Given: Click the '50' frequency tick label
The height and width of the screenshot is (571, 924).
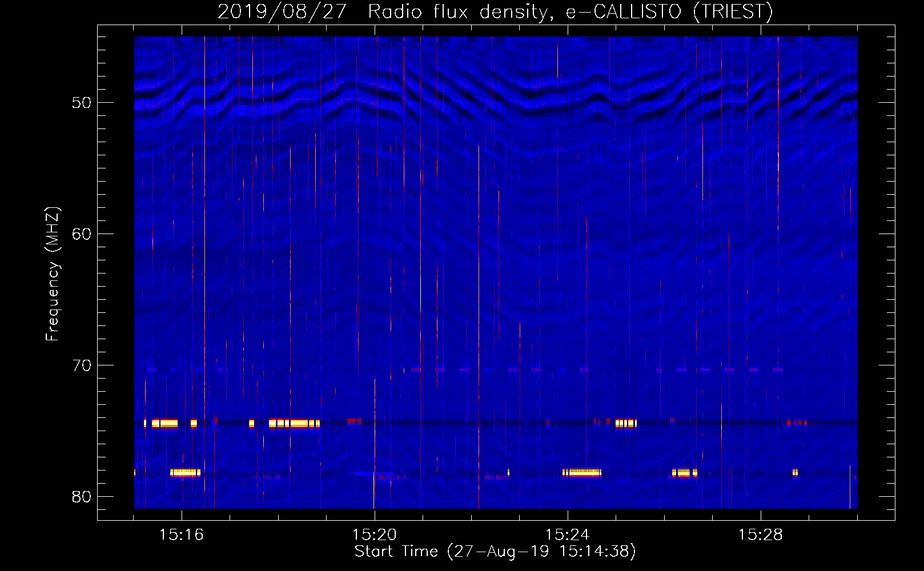Looking at the screenshot, I should (x=82, y=103).
